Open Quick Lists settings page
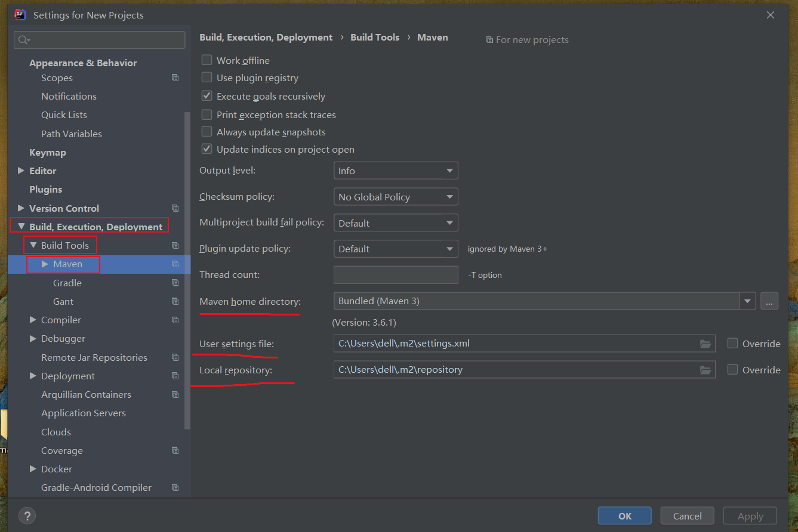The image size is (798, 532). click(64, 115)
